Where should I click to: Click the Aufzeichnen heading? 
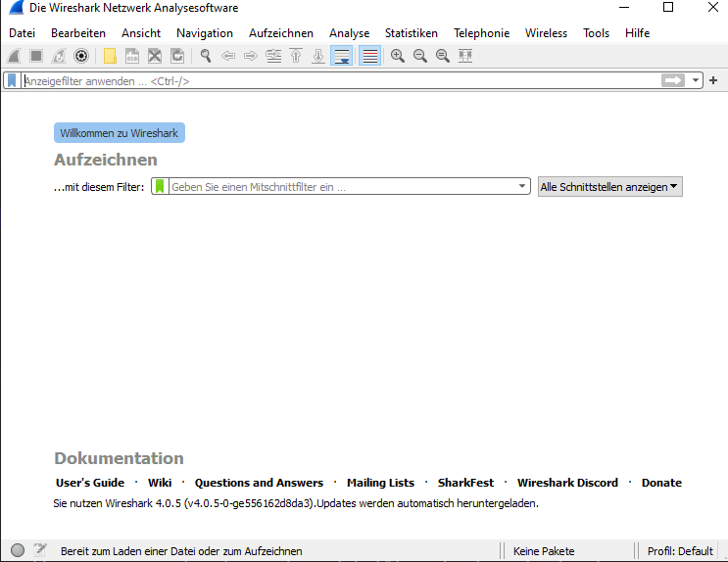[106, 160]
